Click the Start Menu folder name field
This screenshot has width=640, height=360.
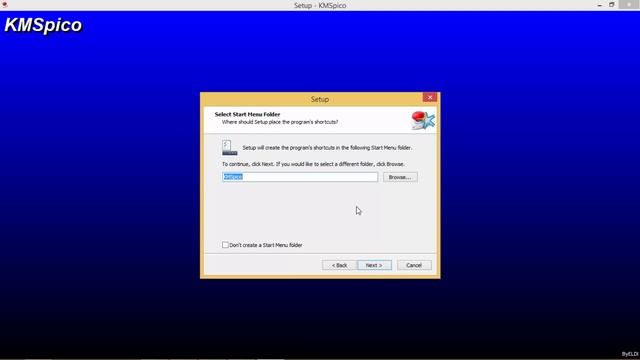click(x=300, y=177)
